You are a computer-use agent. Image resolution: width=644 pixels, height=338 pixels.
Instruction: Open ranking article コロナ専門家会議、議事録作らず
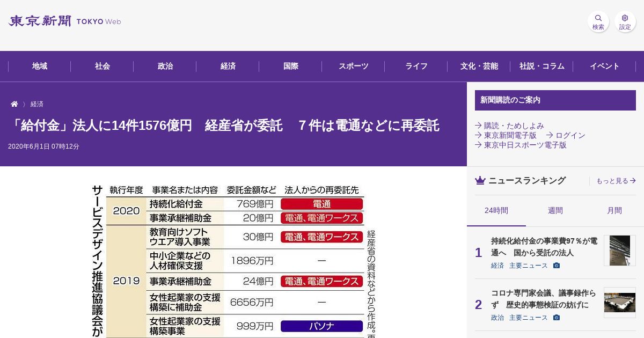pyautogui.click(x=543, y=299)
